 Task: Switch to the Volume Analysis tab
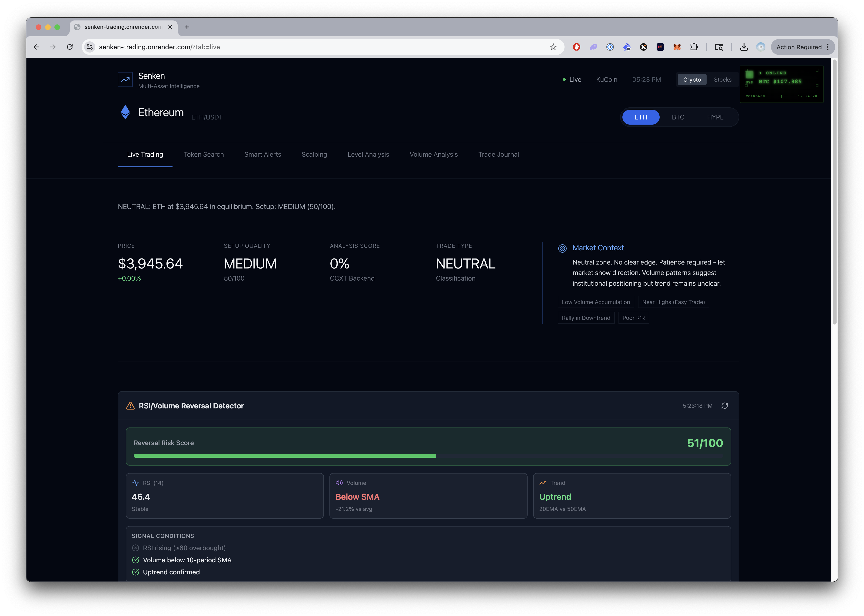tap(433, 154)
